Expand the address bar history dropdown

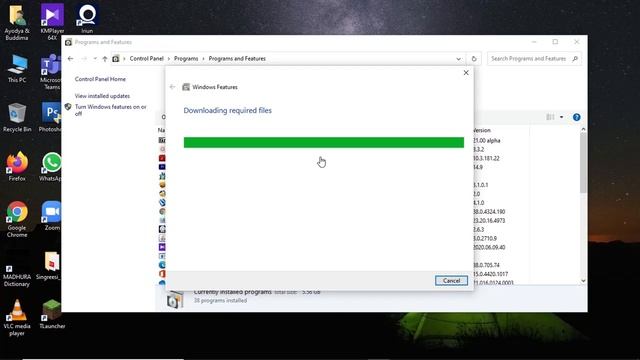point(458,59)
